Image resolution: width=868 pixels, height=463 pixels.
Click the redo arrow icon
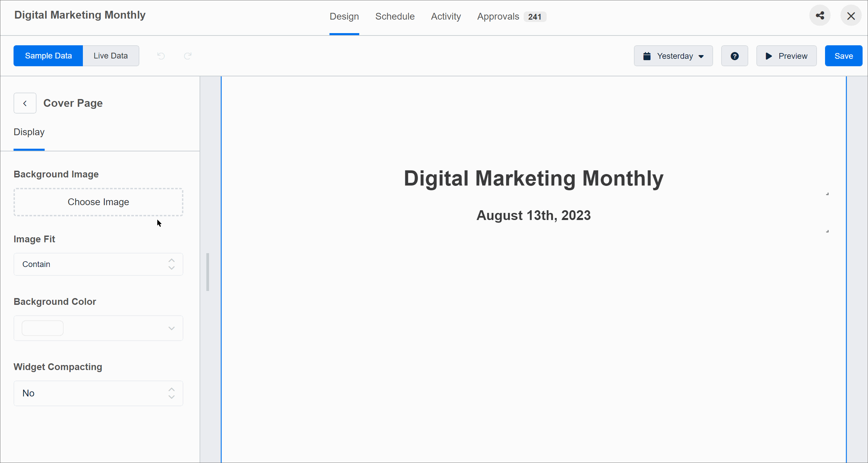point(188,56)
